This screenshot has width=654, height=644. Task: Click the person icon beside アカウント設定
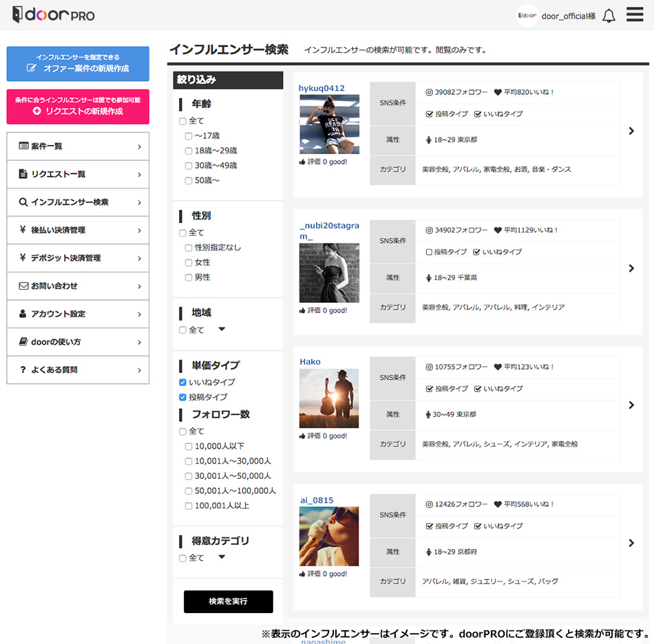[x=23, y=314]
